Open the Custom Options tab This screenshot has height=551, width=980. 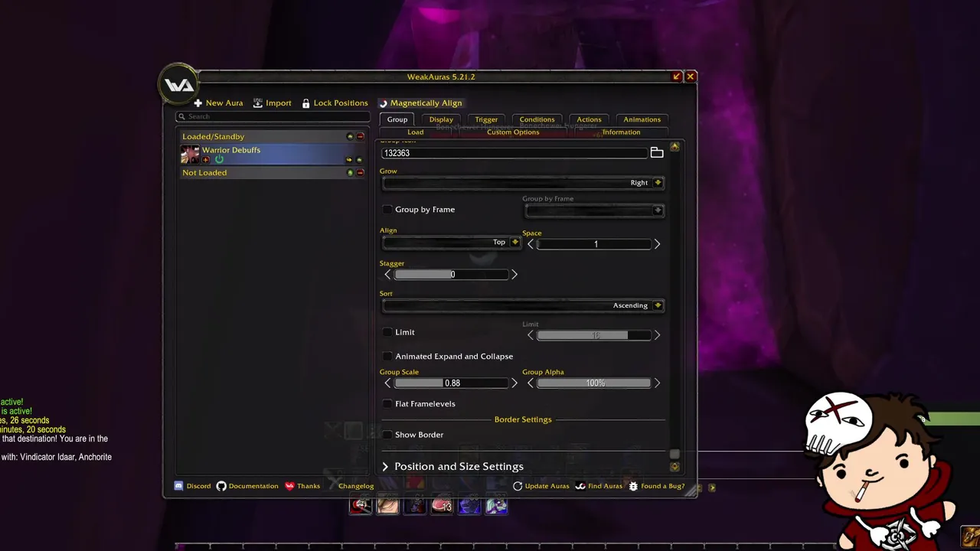pos(513,132)
